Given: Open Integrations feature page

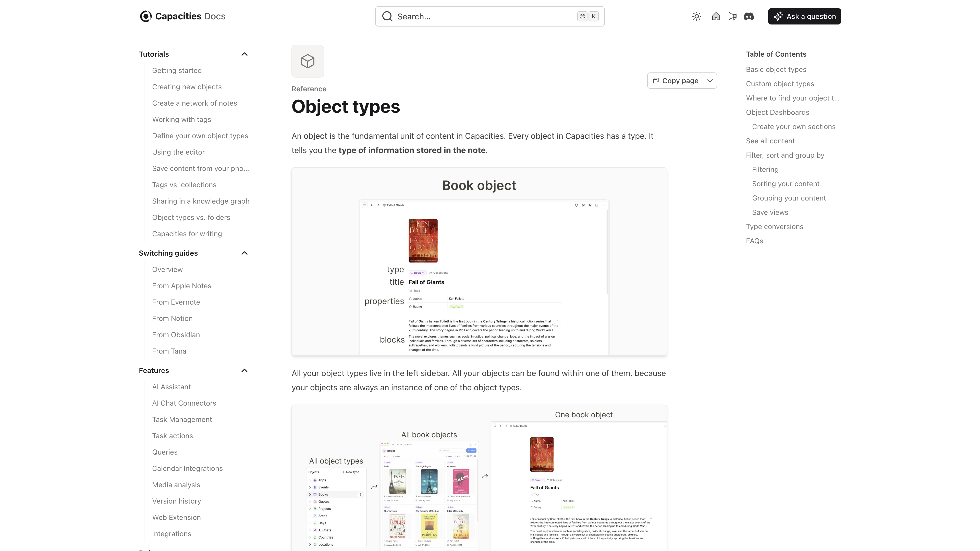Looking at the screenshot, I should coord(171,534).
